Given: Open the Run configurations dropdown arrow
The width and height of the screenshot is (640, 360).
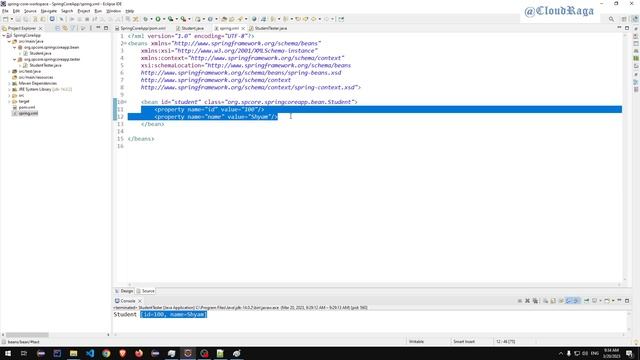Looking at the screenshot, I should (164, 19).
